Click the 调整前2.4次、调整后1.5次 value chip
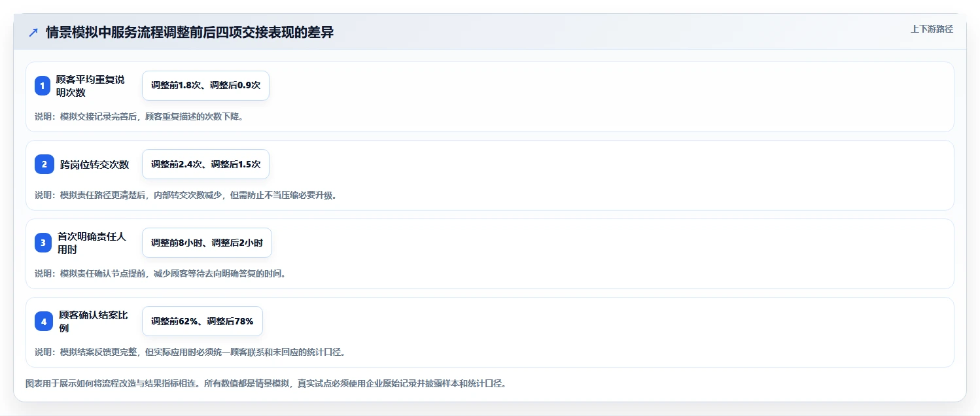980x416 pixels. pos(205,164)
